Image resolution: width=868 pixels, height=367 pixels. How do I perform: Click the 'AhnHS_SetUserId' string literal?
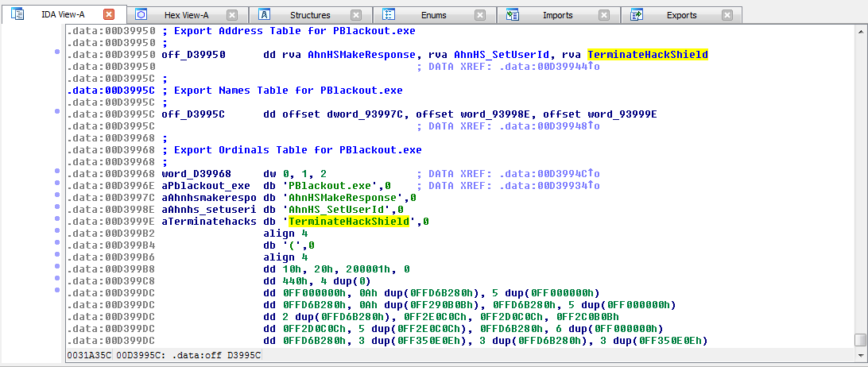coord(336,209)
